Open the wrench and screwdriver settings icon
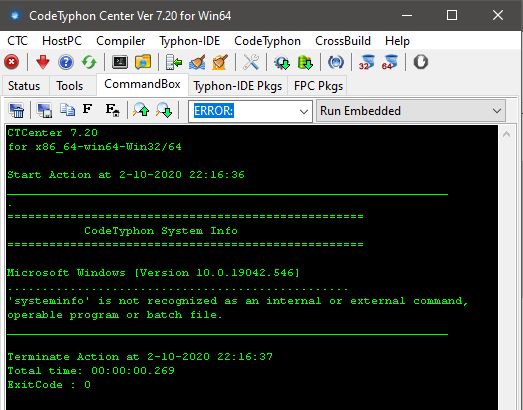This screenshot has height=410, width=523. (251, 62)
